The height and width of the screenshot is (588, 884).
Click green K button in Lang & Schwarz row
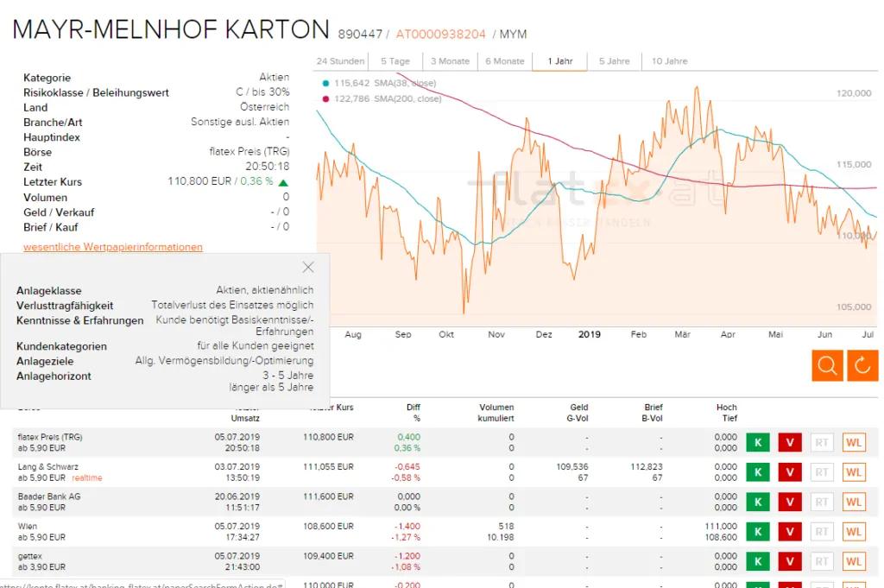click(x=758, y=472)
